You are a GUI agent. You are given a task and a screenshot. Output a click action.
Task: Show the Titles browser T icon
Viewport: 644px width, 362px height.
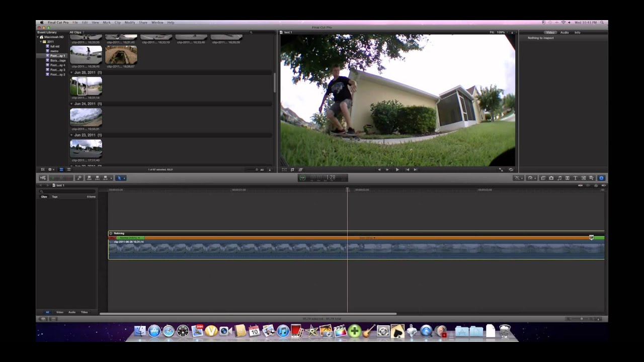[575, 178]
